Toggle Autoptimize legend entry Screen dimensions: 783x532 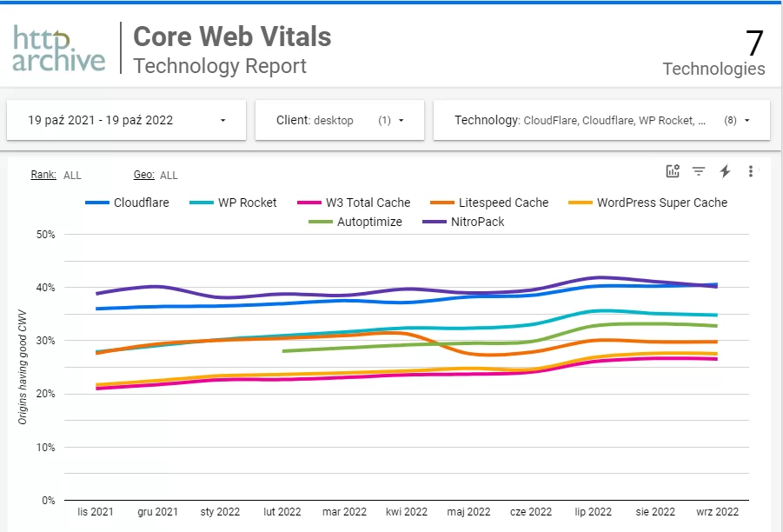click(355, 222)
